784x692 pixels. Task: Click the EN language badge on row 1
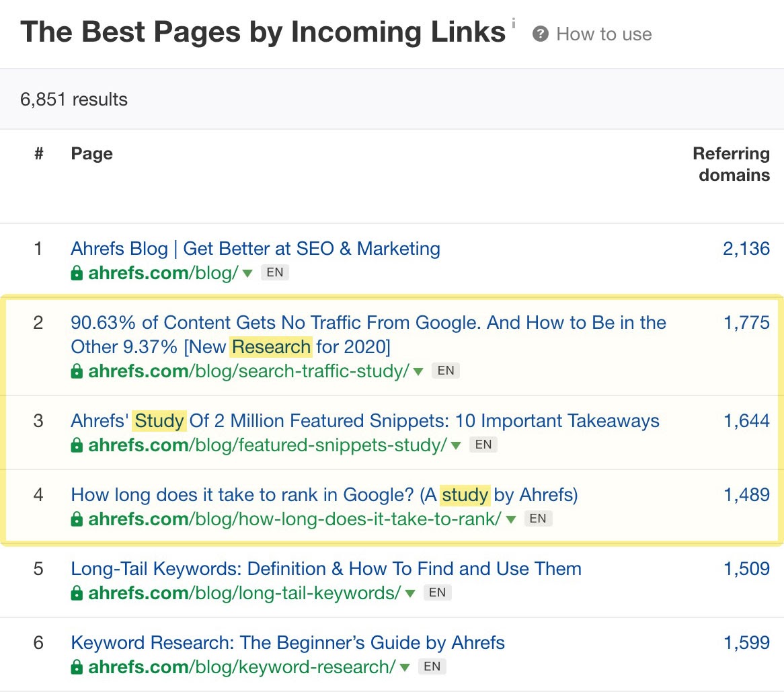(x=275, y=272)
